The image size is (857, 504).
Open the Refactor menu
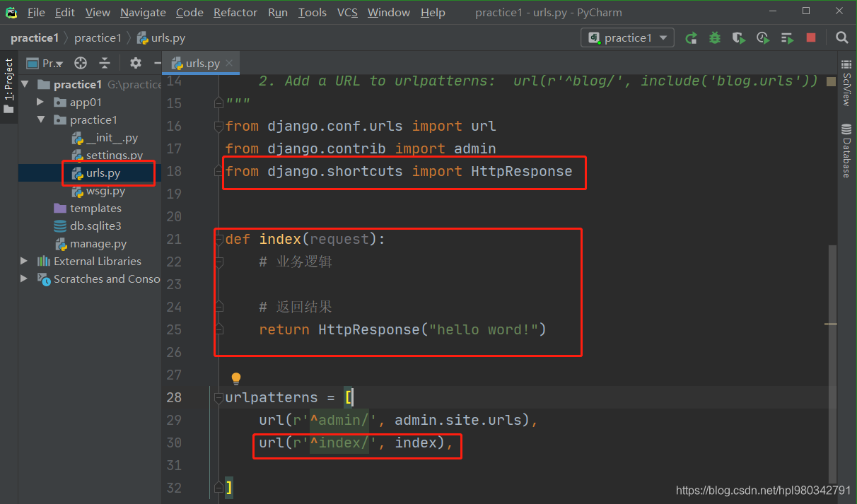[235, 13]
